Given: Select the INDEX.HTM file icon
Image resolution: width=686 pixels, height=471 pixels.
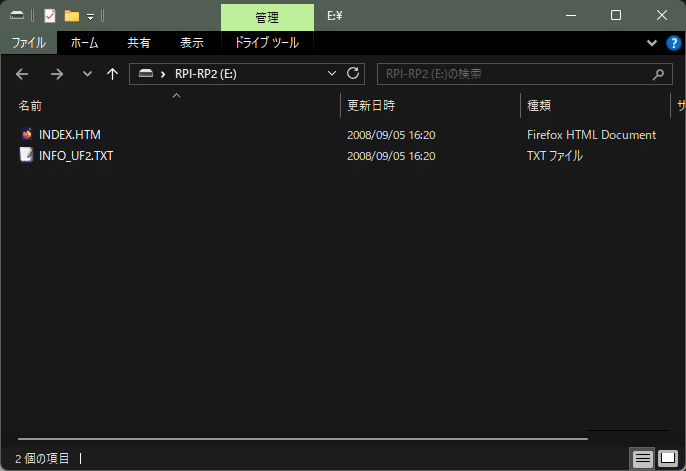Looking at the screenshot, I should click(x=27, y=134).
